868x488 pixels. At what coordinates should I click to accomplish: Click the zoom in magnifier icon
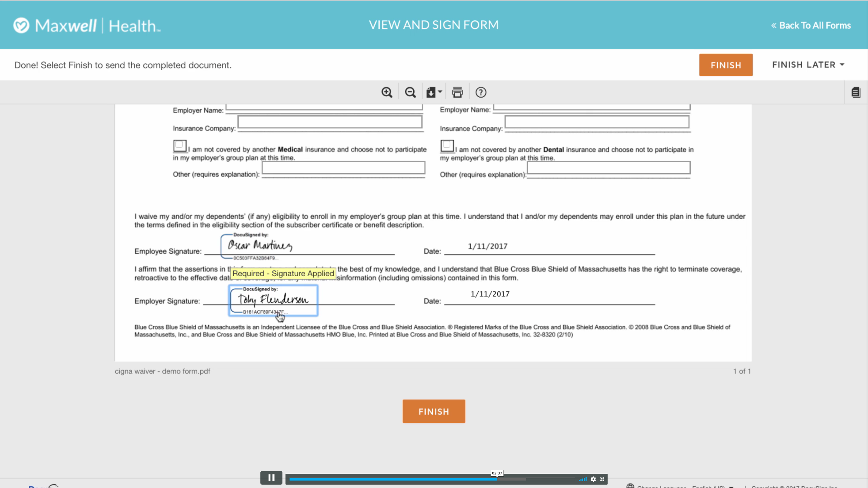pyautogui.click(x=387, y=92)
